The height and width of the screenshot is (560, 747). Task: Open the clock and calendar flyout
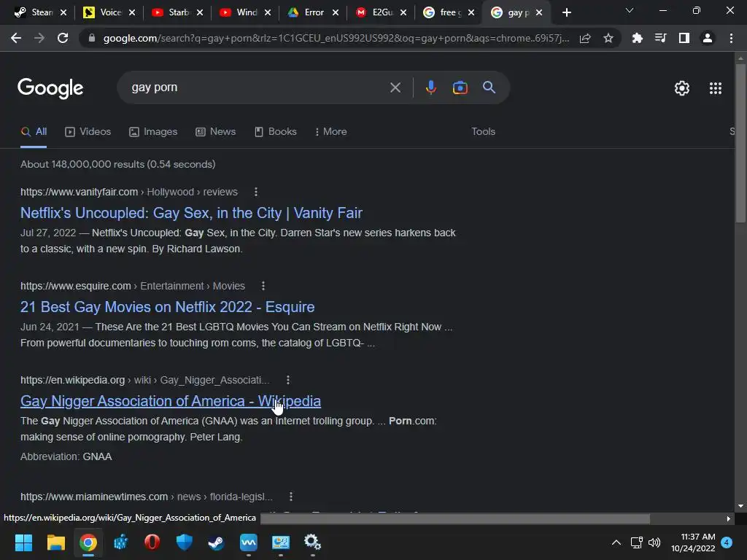click(x=693, y=542)
